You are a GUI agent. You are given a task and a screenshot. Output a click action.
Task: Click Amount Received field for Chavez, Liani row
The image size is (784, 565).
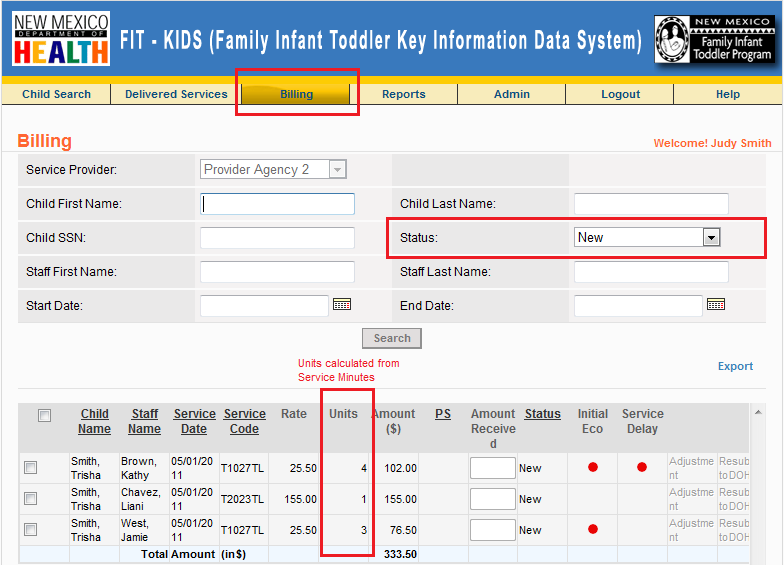pos(492,499)
